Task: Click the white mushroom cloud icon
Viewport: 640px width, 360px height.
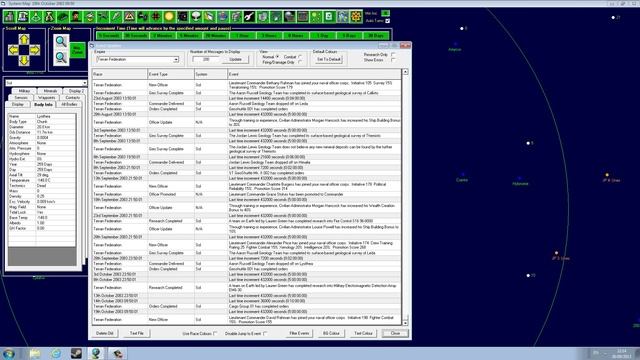Action: coord(196,17)
